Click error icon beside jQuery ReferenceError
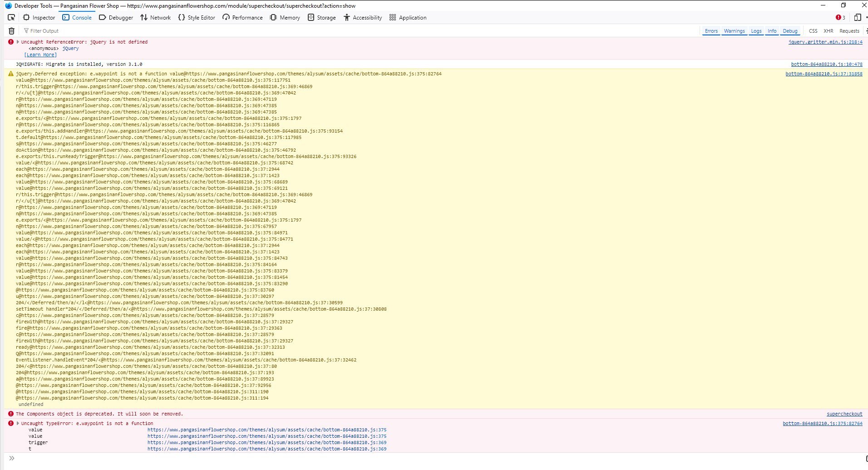The image size is (868, 470). coord(11,42)
